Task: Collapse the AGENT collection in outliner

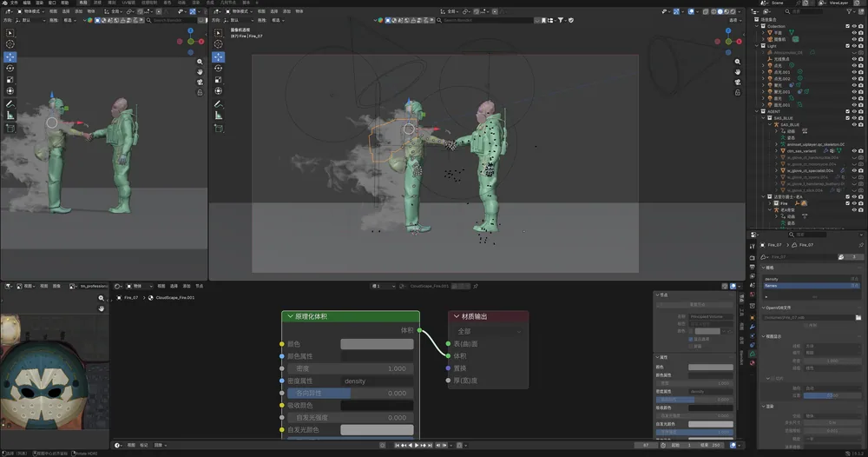Action: click(757, 111)
